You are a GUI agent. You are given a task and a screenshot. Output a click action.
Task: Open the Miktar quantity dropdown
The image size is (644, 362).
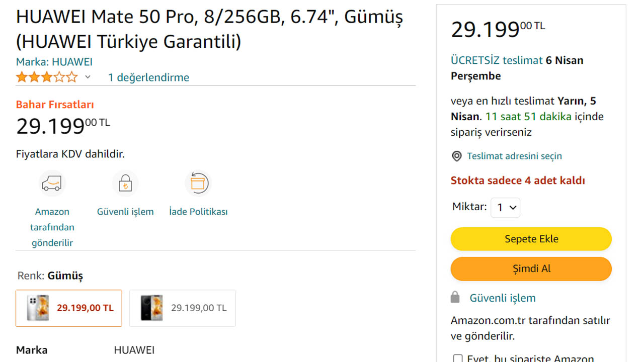tap(505, 208)
